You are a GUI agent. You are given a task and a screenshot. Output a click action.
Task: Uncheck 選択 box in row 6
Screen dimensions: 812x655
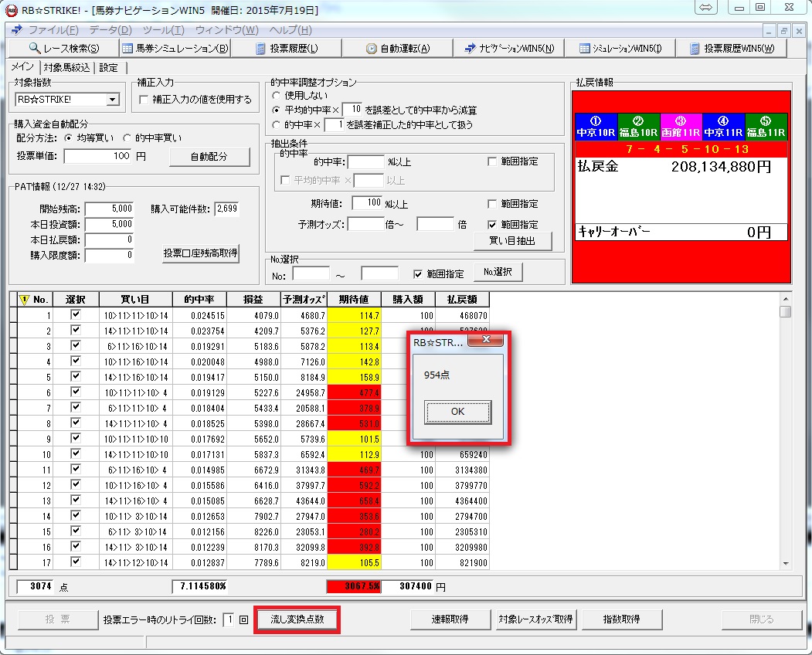click(76, 392)
